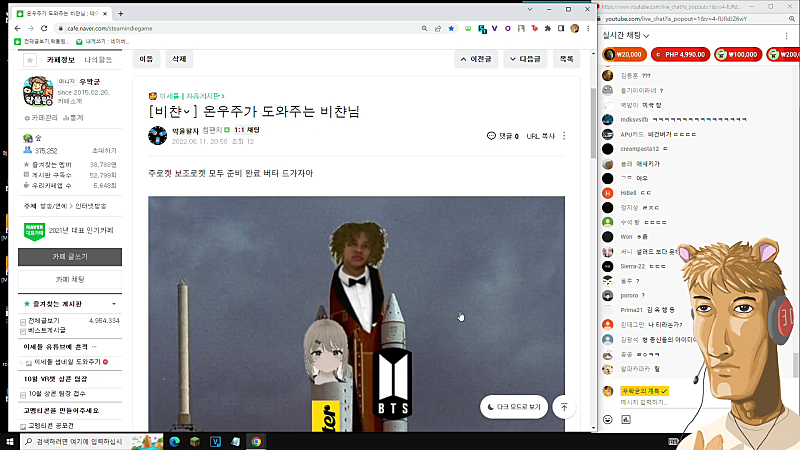Click the comments bubble icon
The height and width of the screenshot is (450, 800).
(491, 136)
